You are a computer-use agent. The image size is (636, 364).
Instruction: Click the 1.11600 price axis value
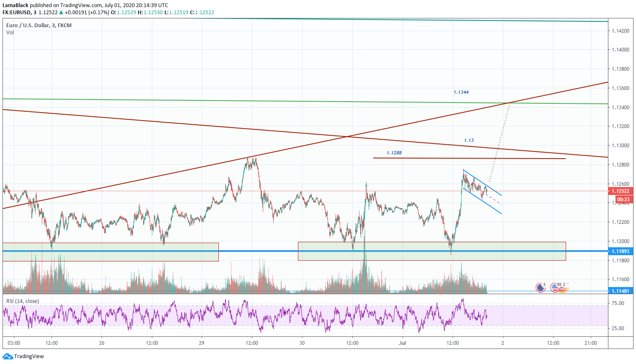pos(620,279)
